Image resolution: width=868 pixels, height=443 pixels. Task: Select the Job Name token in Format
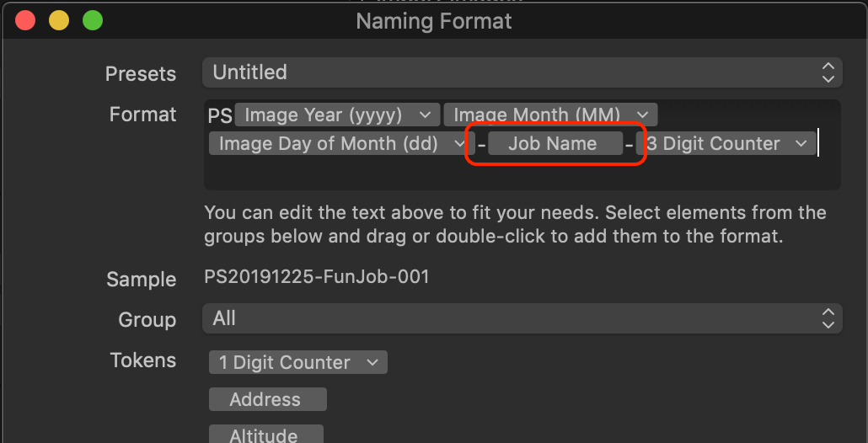[x=555, y=144]
